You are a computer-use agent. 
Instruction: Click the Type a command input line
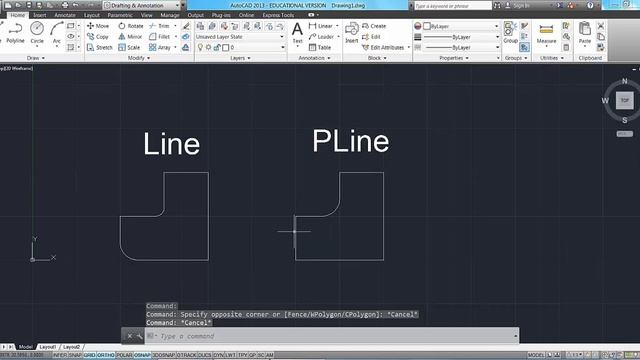click(333, 336)
